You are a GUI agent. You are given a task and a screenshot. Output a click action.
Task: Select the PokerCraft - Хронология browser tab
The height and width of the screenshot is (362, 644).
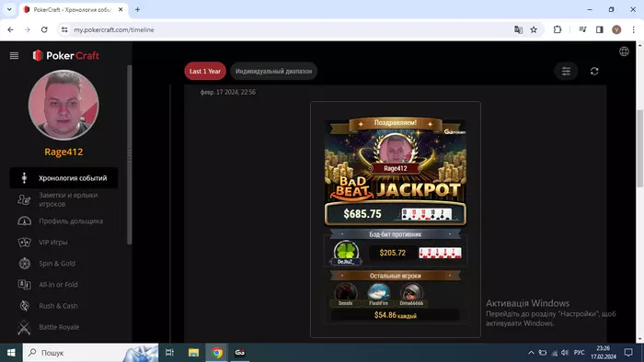pyautogui.click(x=74, y=9)
